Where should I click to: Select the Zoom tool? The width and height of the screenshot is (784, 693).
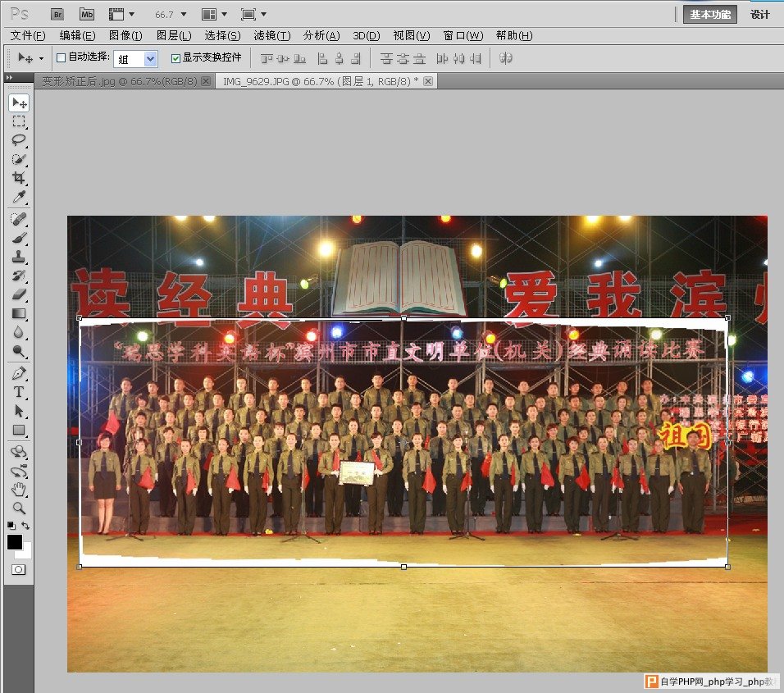[x=19, y=508]
